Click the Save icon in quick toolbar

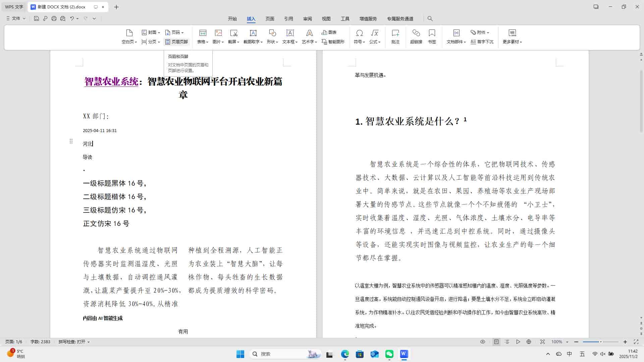tap(37, 18)
